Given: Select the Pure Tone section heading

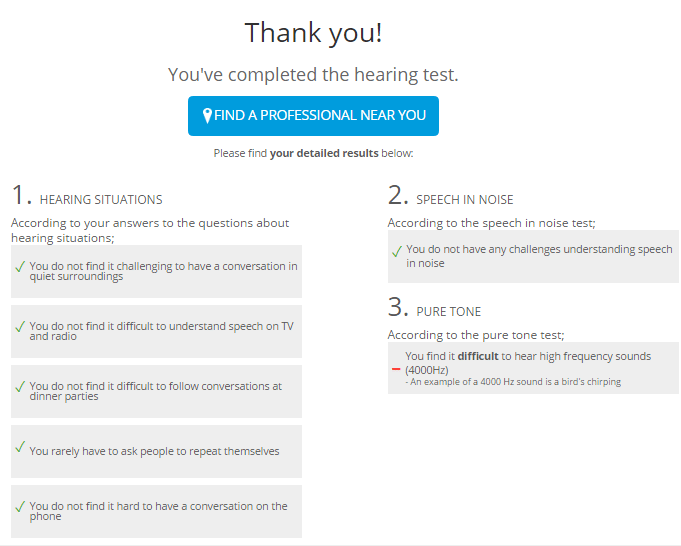Looking at the screenshot, I should tap(449, 312).
